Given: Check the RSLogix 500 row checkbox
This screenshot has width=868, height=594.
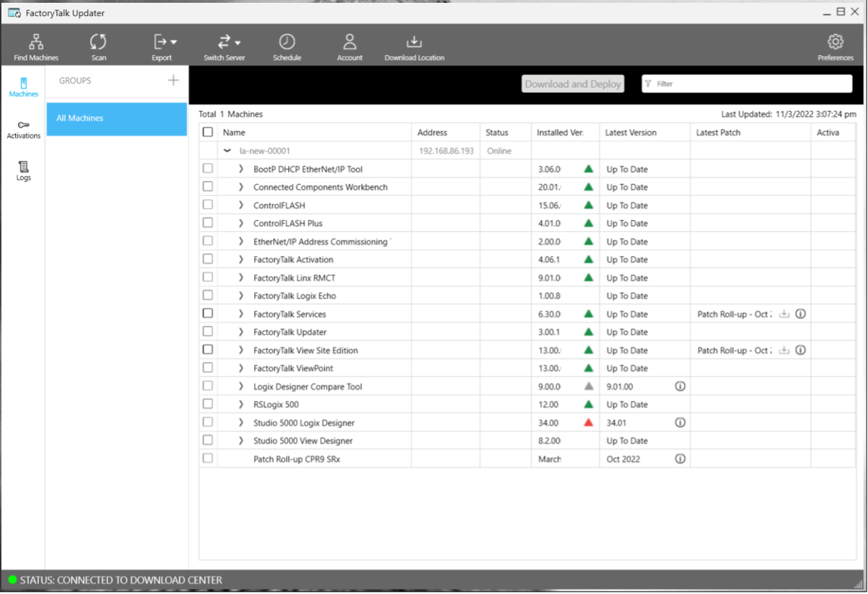Looking at the screenshot, I should coord(208,403).
